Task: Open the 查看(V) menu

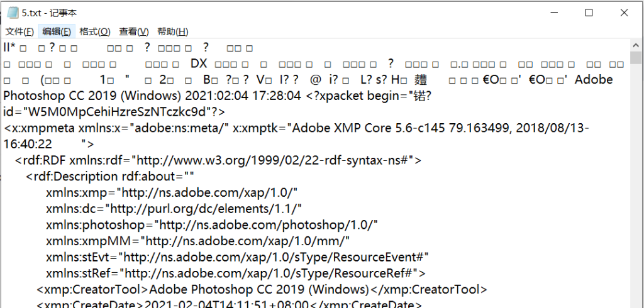Action: coord(133,32)
